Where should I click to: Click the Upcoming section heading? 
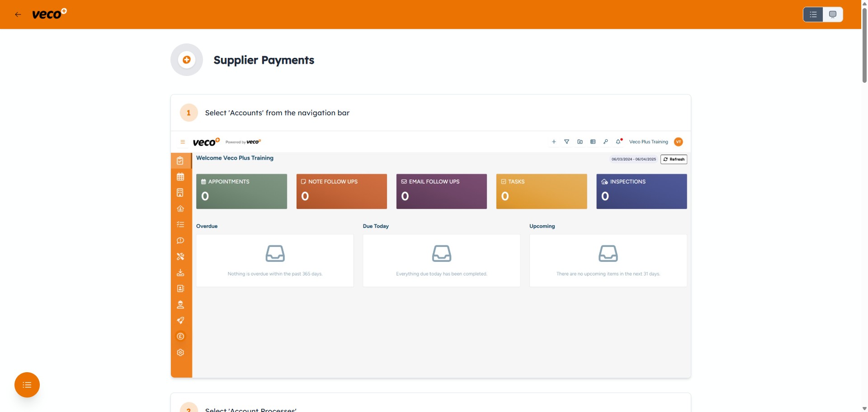[542, 226]
